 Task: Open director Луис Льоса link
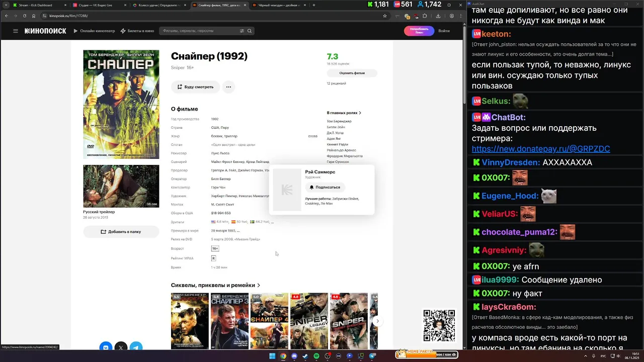[220, 153]
